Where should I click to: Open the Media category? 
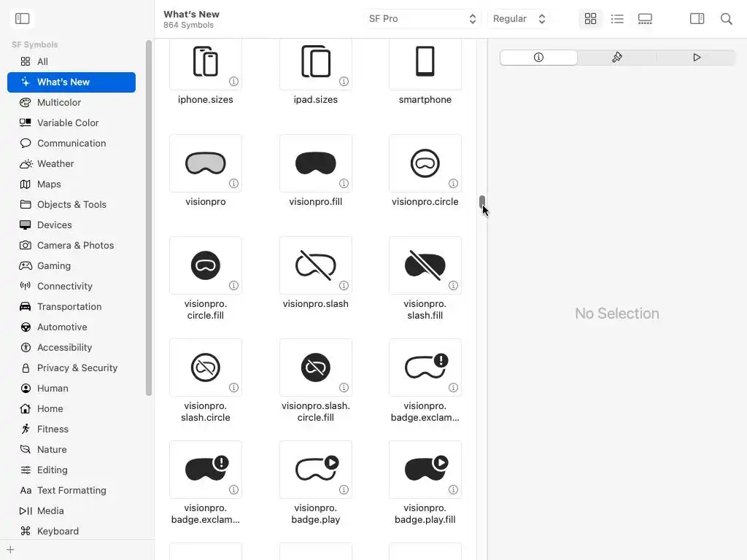71,511
